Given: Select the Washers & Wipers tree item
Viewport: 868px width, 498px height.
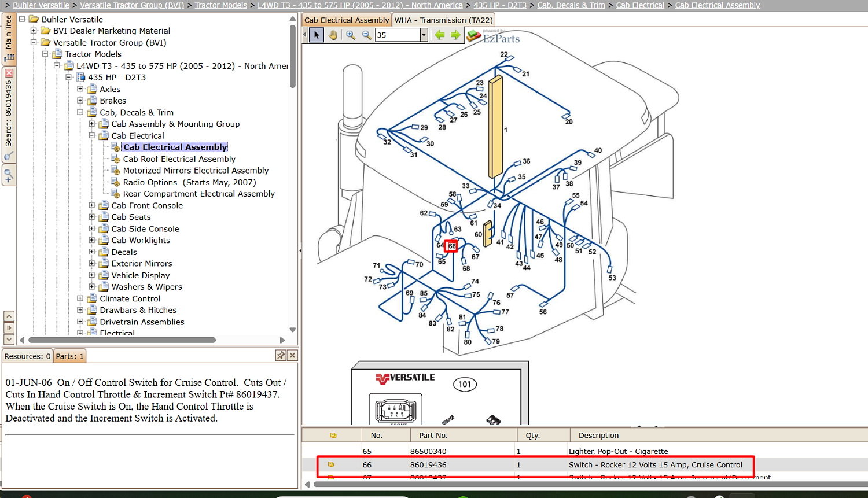Looking at the screenshot, I should (x=146, y=287).
